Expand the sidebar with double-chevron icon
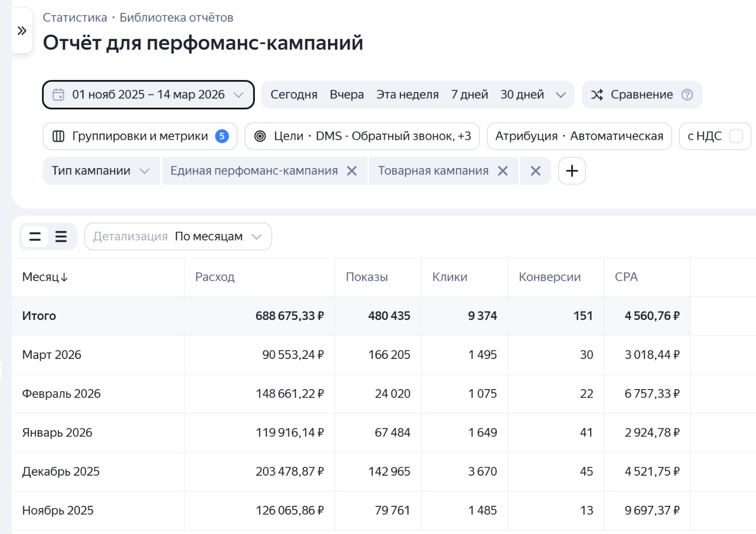This screenshot has height=534, width=756. coord(22,31)
